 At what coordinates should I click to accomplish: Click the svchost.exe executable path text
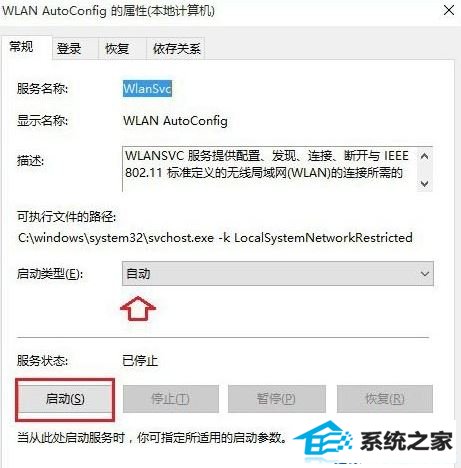[215, 238]
